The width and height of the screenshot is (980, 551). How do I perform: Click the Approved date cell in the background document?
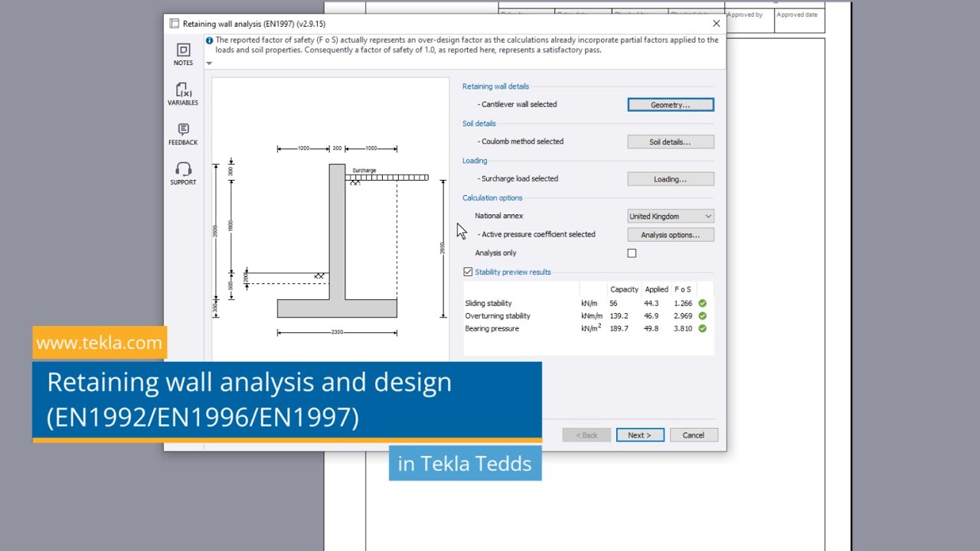coord(799,21)
